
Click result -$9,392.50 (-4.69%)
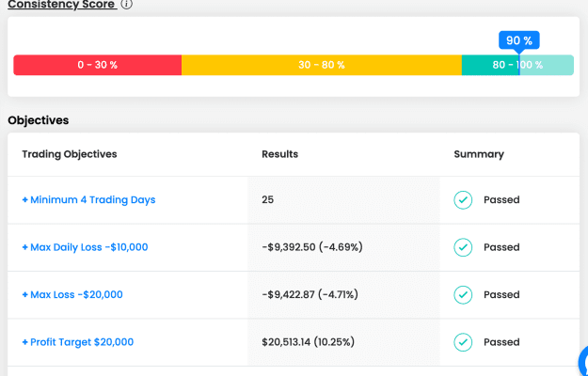pos(312,247)
